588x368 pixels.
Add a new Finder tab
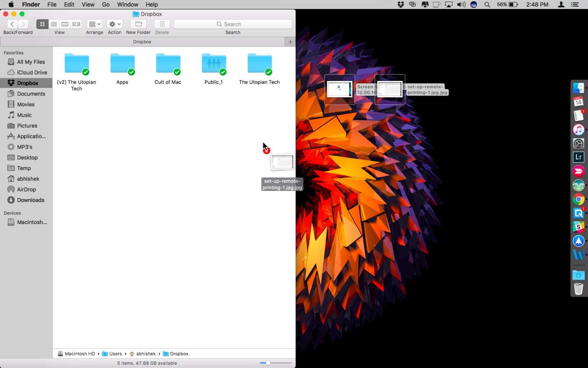click(290, 42)
